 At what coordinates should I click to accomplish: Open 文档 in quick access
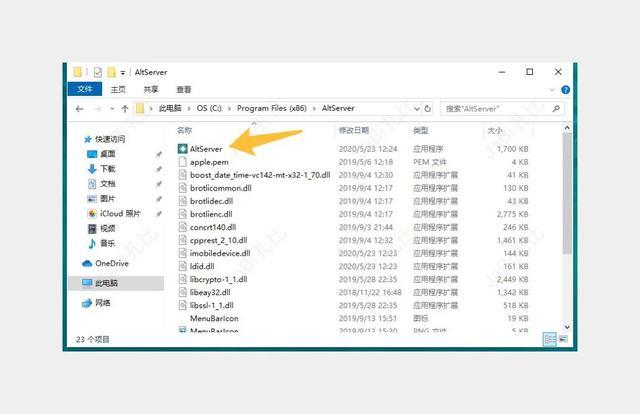click(x=102, y=184)
